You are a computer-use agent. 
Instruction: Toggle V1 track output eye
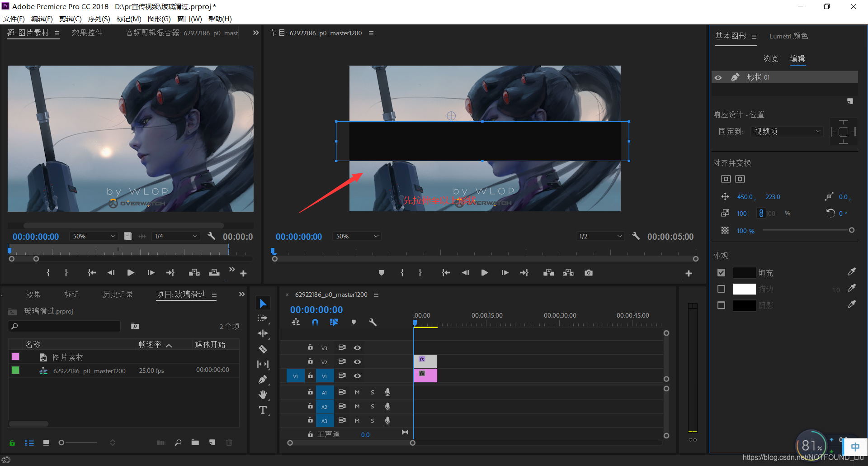pyautogui.click(x=357, y=376)
